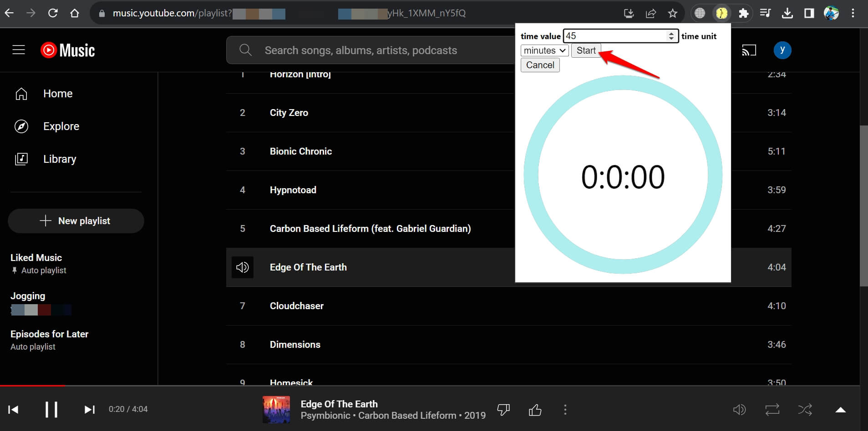Pause the current song

[51, 410]
